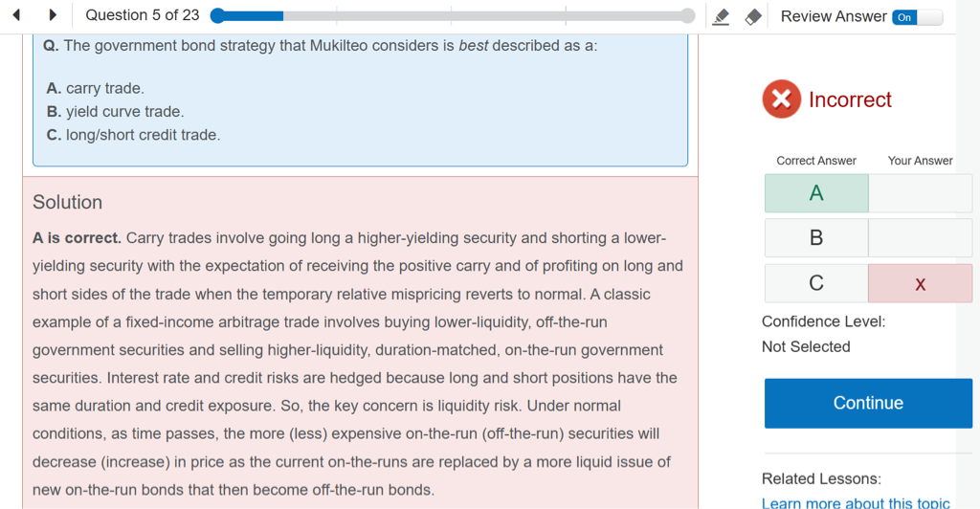Click the Question 5 of 23 label
Image resolution: width=980 pixels, height=509 pixels.
[143, 15]
